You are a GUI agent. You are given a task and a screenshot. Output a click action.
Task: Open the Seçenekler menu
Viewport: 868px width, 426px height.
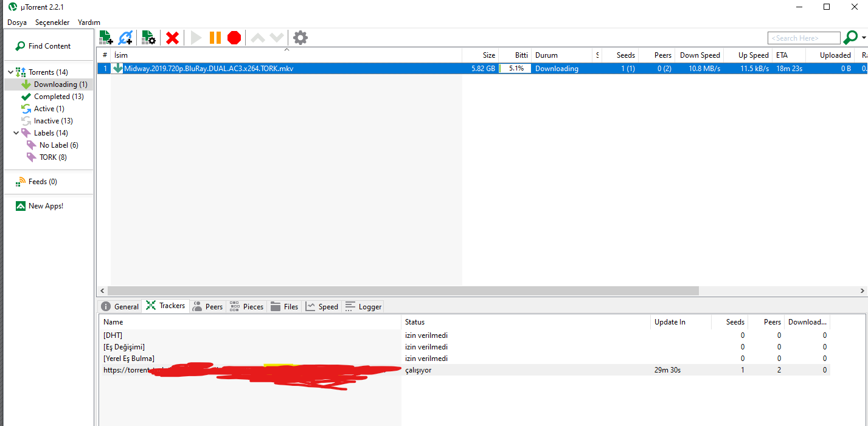pyautogui.click(x=52, y=22)
